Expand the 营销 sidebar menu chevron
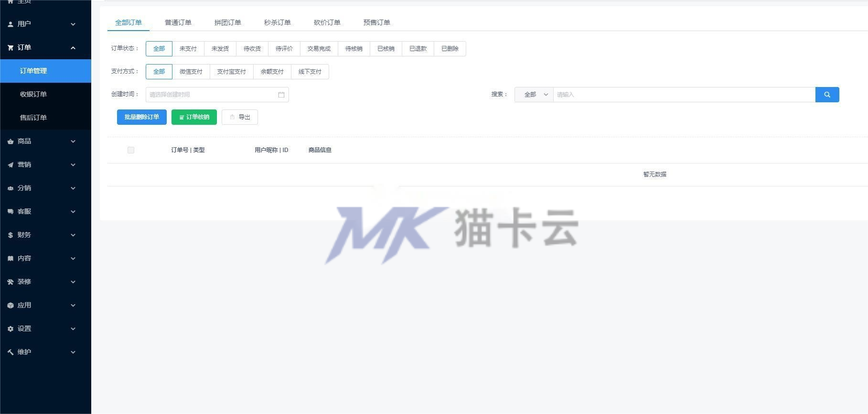Viewport: 868px width, 414px height. tap(73, 164)
